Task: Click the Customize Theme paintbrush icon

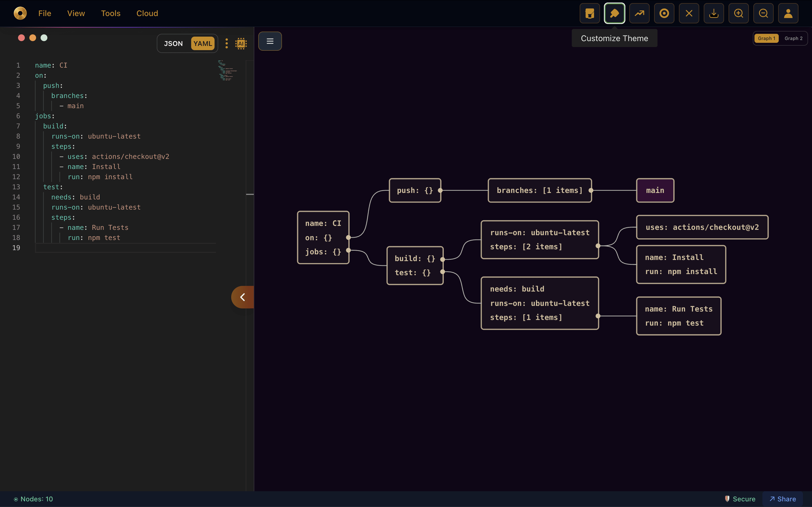Action: click(x=614, y=14)
